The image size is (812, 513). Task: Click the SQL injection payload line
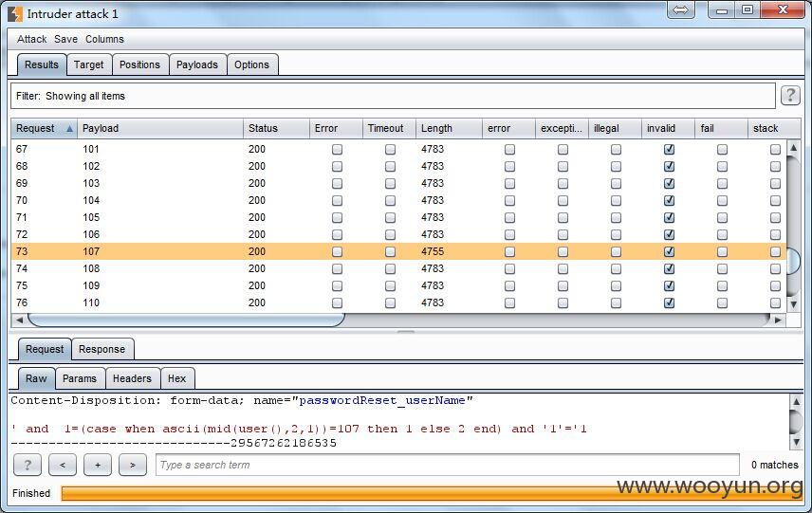[299, 430]
